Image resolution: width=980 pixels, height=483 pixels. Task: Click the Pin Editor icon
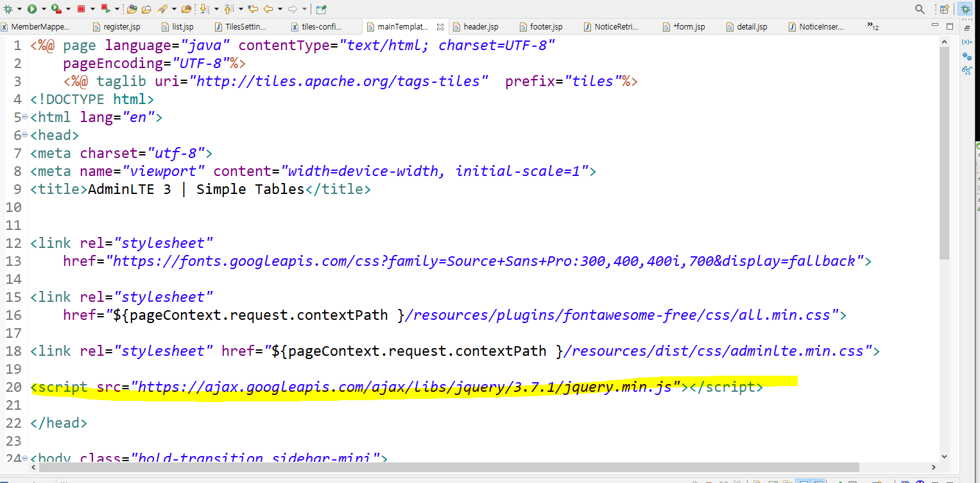(x=321, y=9)
